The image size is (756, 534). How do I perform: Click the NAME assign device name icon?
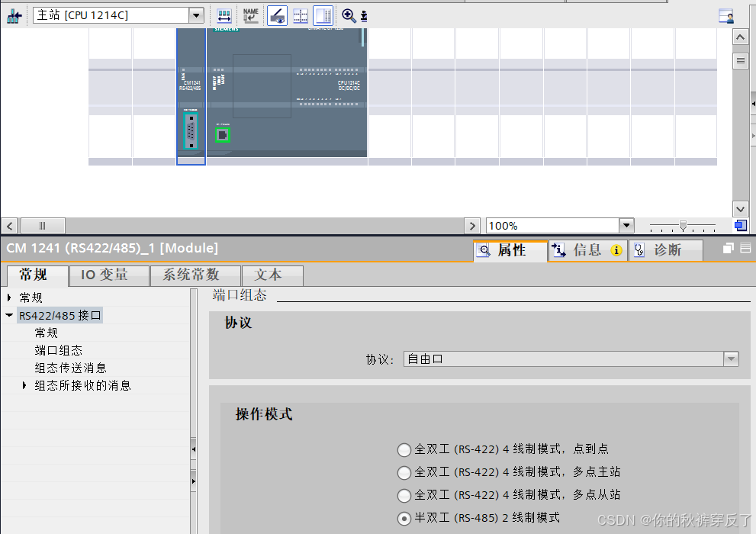click(251, 16)
